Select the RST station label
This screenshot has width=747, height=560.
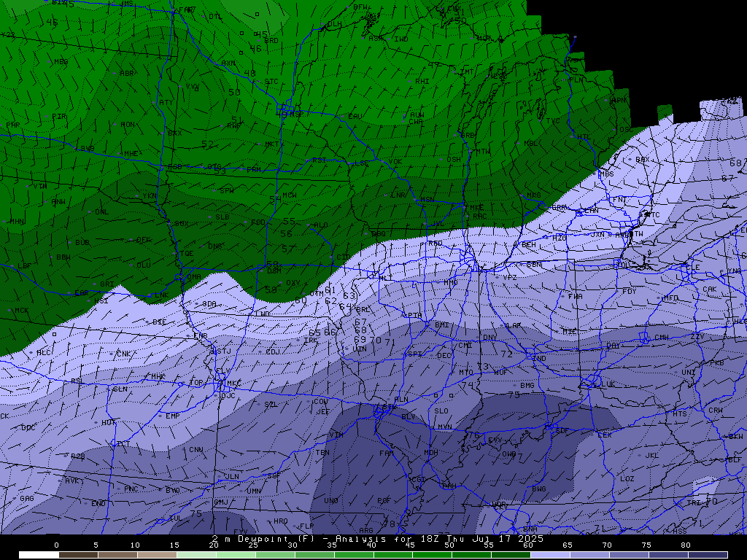coord(320,160)
